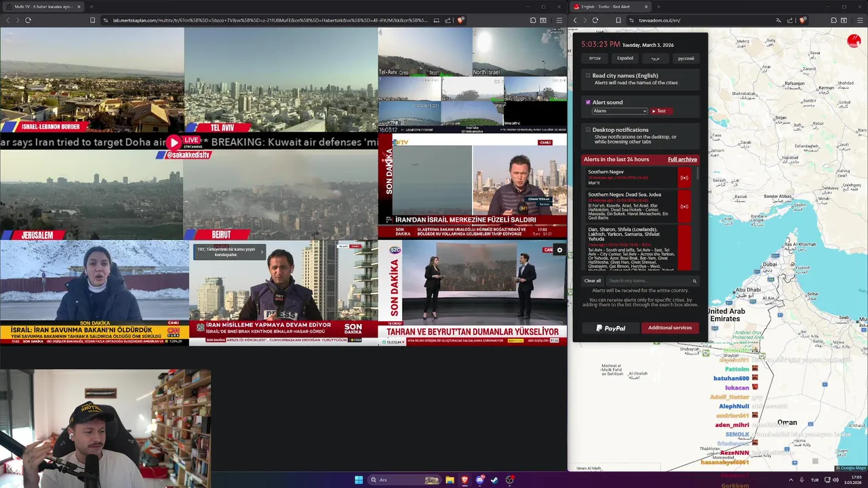Open new tab beside Multi TV tab

click(91, 7)
